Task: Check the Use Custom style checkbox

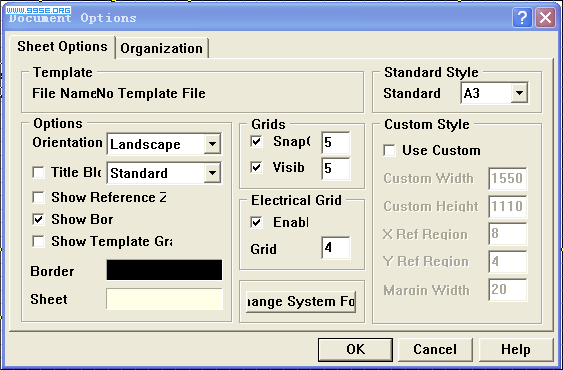Action: click(390, 150)
